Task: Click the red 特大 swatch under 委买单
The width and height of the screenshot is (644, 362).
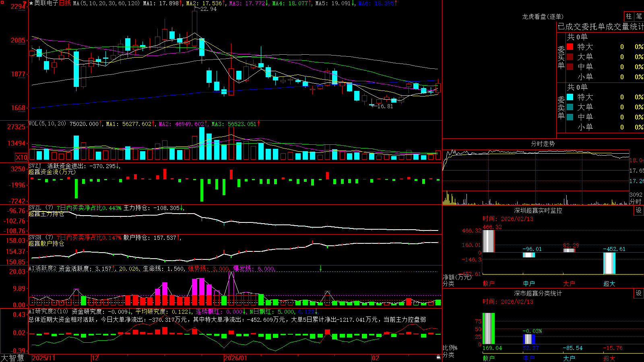Action: pos(570,47)
